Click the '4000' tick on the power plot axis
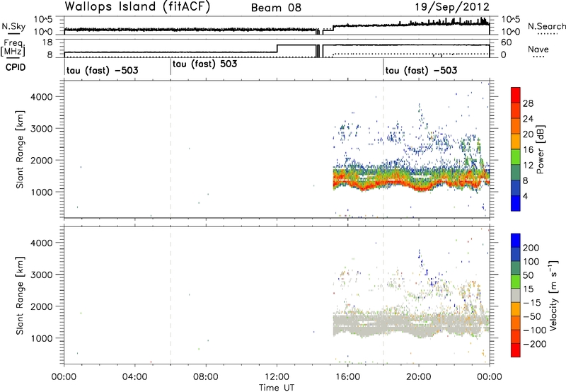Viewport: 566px width, 392px height. point(42,97)
